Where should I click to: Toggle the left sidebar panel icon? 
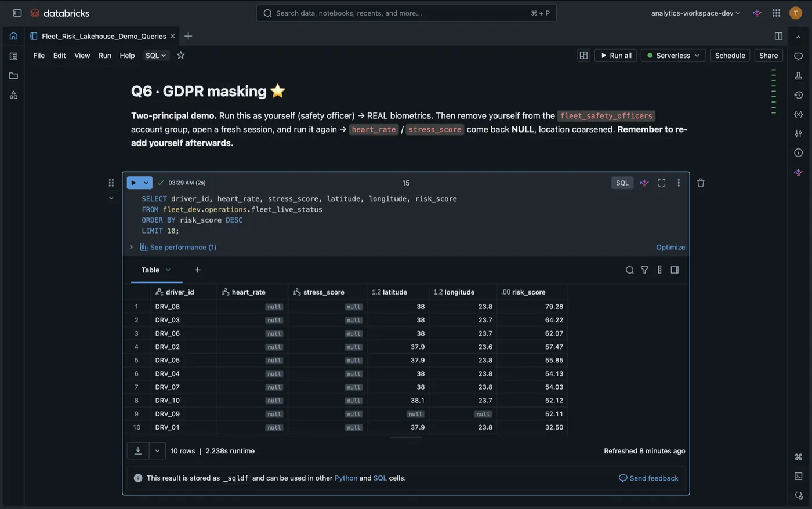pos(17,13)
